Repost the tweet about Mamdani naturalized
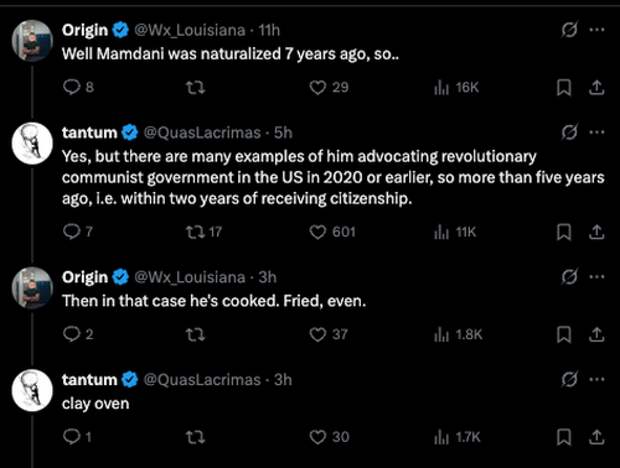 click(x=195, y=87)
